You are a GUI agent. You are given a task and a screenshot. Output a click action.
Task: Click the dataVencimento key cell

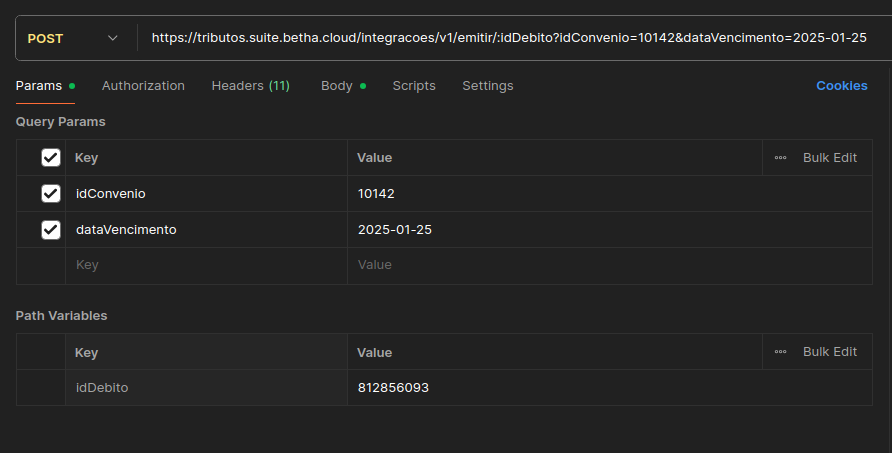(207, 230)
